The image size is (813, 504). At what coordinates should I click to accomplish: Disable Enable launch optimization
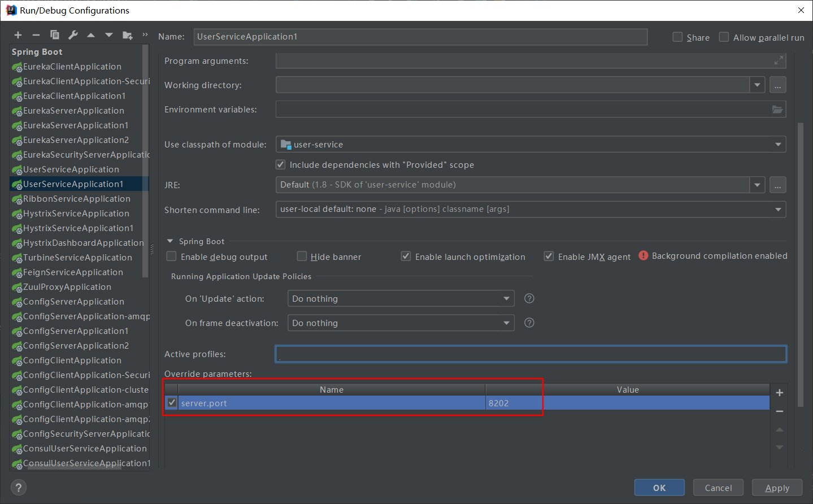pos(406,257)
